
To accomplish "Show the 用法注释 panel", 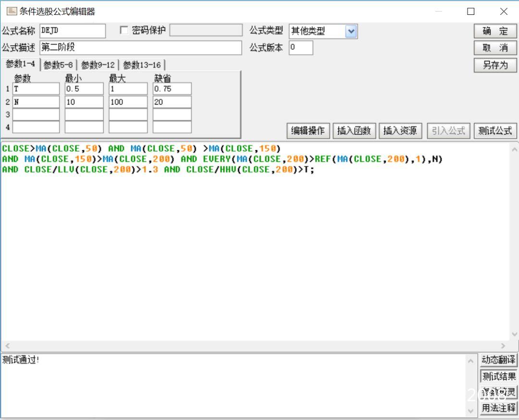I will tap(498, 408).
